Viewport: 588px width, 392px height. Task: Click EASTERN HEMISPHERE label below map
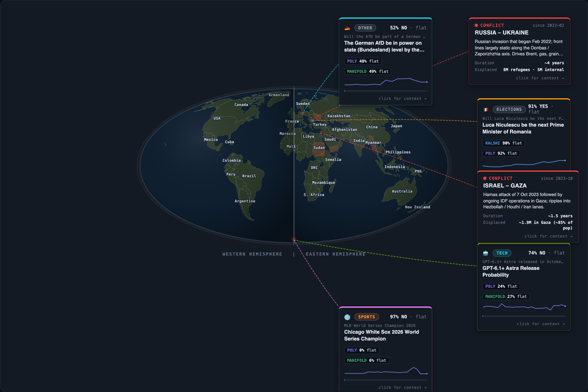point(336,254)
